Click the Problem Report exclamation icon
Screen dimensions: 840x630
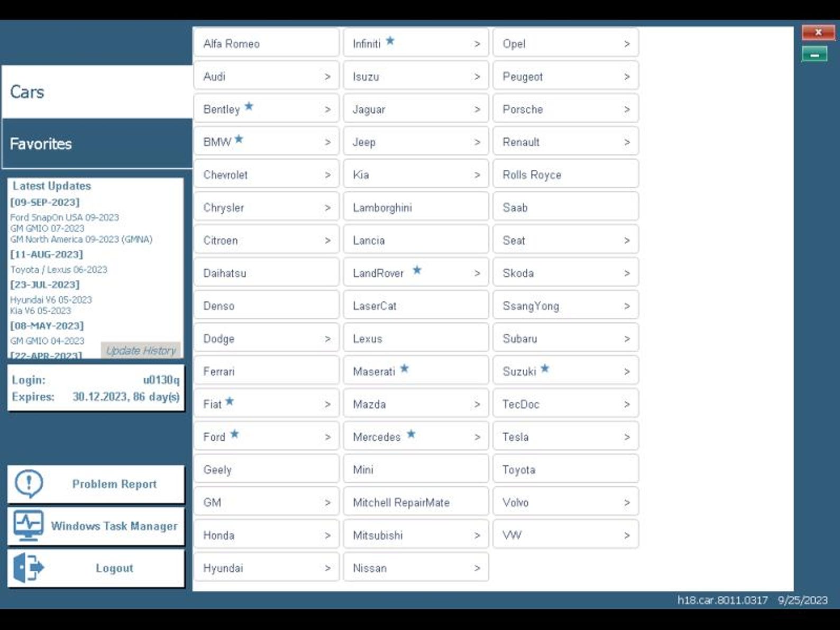[29, 483]
